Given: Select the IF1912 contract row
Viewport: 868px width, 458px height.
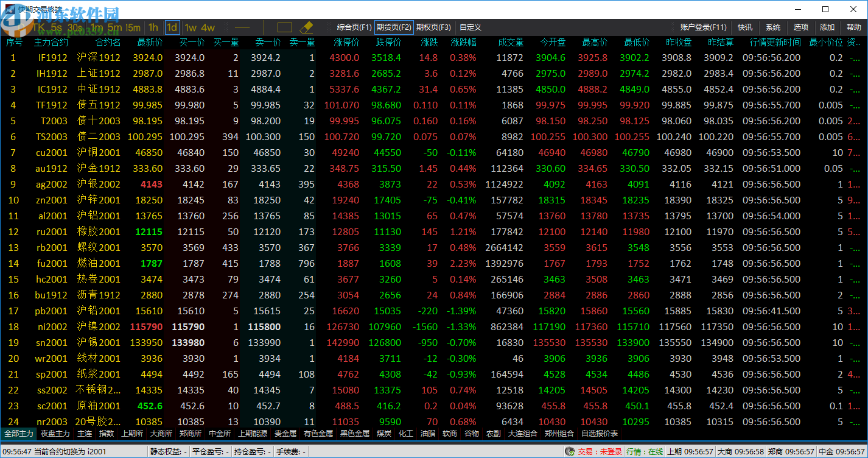Looking at the screenshot, I should [x=434, y=58].
